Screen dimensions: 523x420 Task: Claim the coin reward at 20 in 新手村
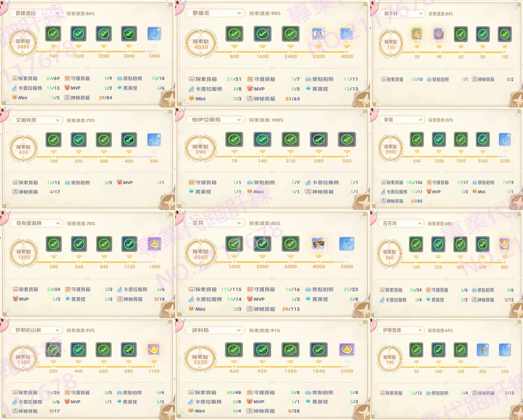417,35
